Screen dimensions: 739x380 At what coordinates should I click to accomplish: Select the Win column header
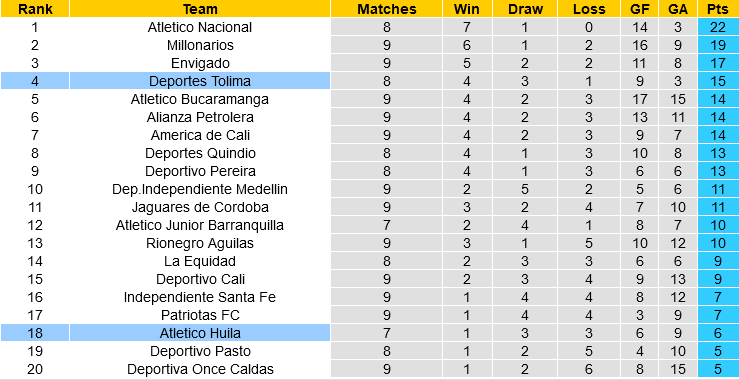click(467, 9)
